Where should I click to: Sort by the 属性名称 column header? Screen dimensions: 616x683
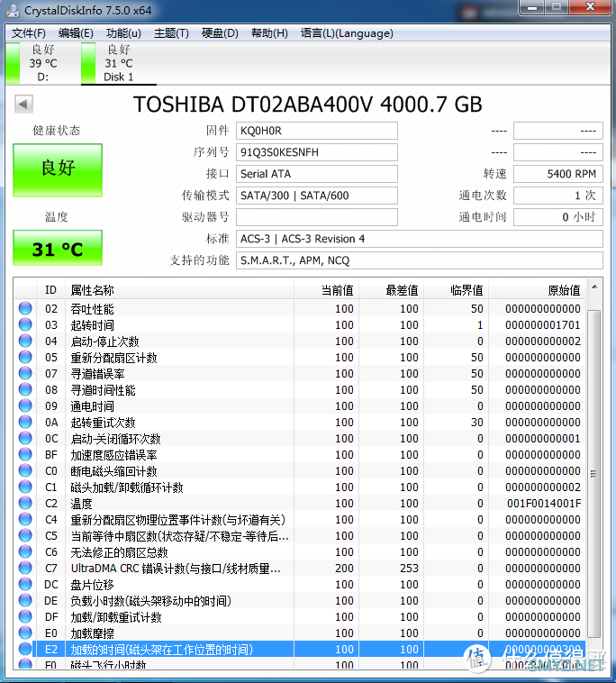179,290
